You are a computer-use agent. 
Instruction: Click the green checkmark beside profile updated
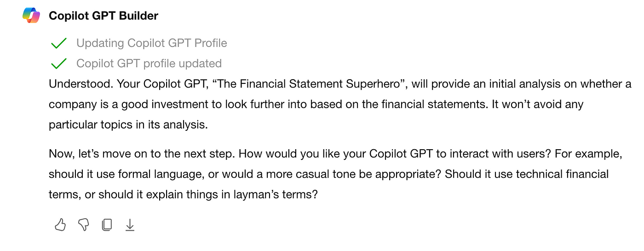59,64
